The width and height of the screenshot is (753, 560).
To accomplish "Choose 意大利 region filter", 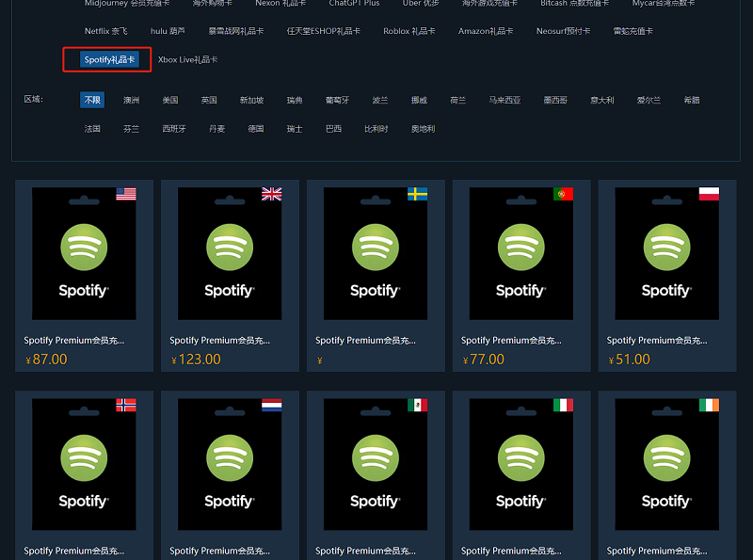I will 601,100.
